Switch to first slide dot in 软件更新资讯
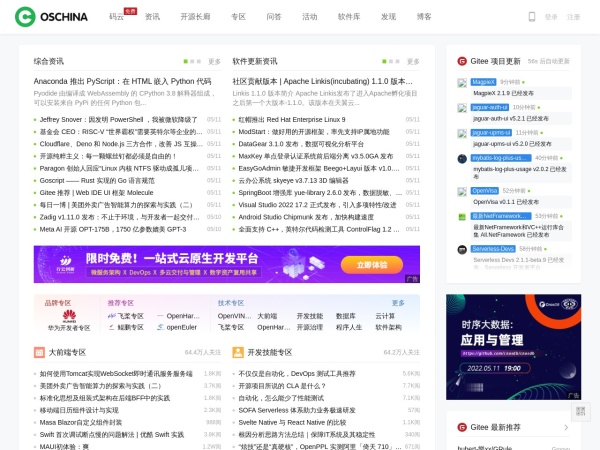This screenshot has height=450, width=600. pyautogui.click(x=385, y=61)
